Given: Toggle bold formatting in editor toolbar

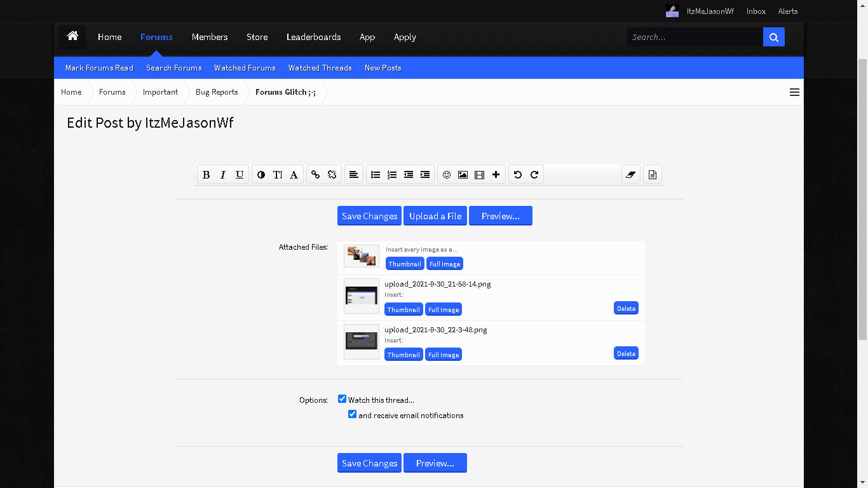Looking at the screenshot, I should [206, 175].
